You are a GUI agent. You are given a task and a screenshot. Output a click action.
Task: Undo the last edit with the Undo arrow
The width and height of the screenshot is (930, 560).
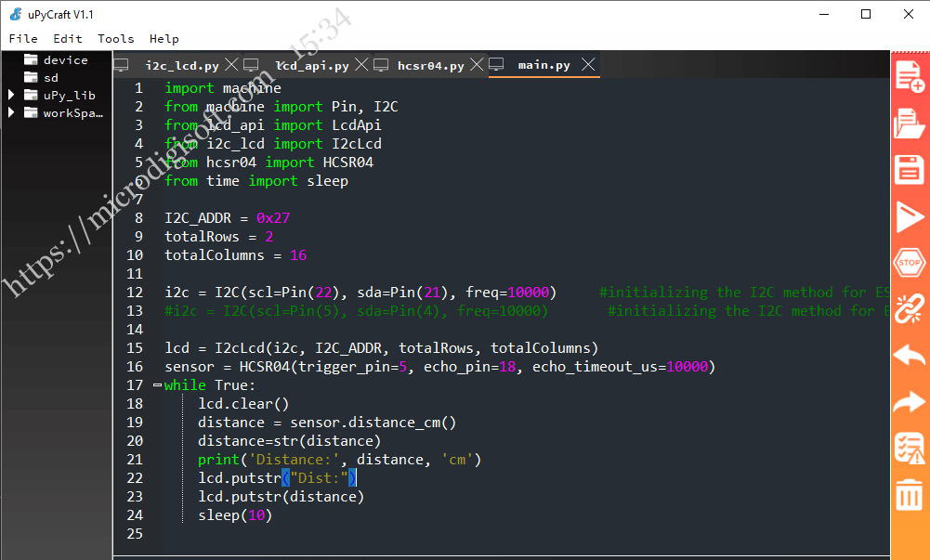pos(909,355)
